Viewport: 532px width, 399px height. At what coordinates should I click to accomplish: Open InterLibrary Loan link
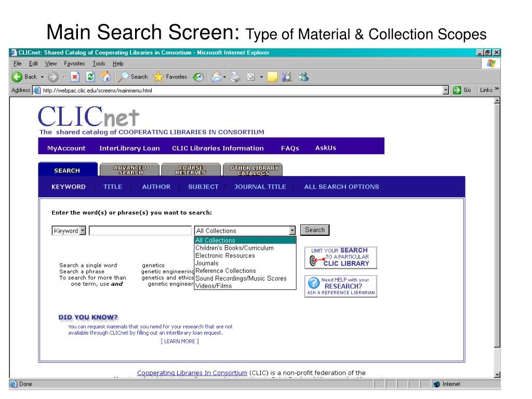129,148
